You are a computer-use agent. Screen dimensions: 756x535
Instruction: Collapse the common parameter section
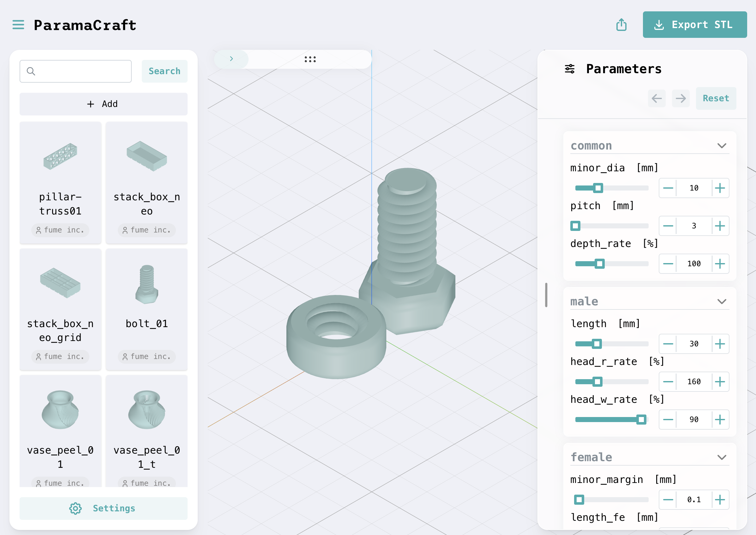721,146
